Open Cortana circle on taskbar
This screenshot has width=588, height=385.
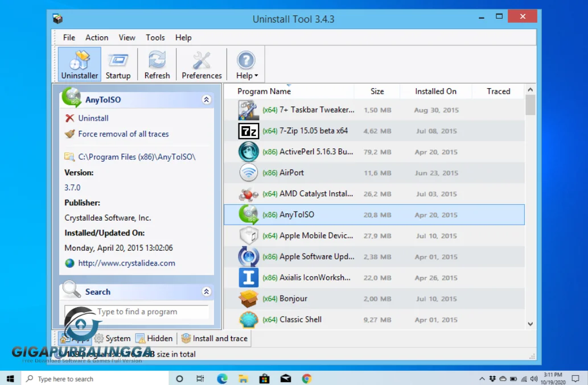(x=180, y=379)
